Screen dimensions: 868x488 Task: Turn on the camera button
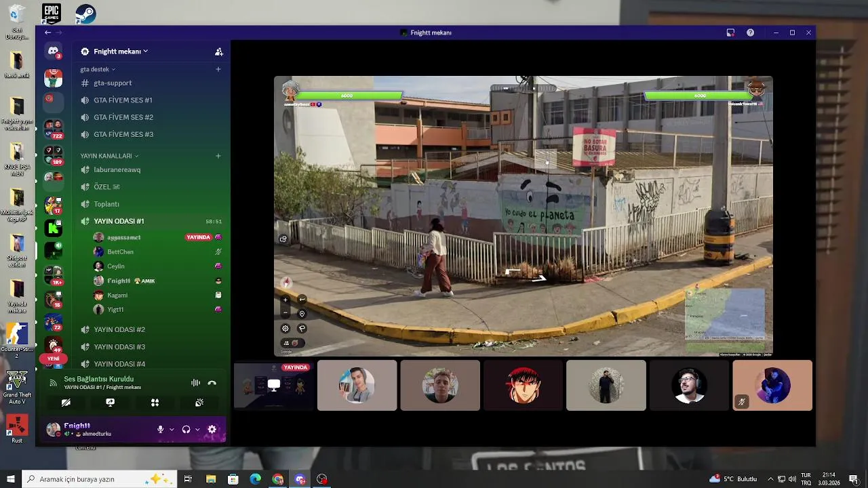66,403
